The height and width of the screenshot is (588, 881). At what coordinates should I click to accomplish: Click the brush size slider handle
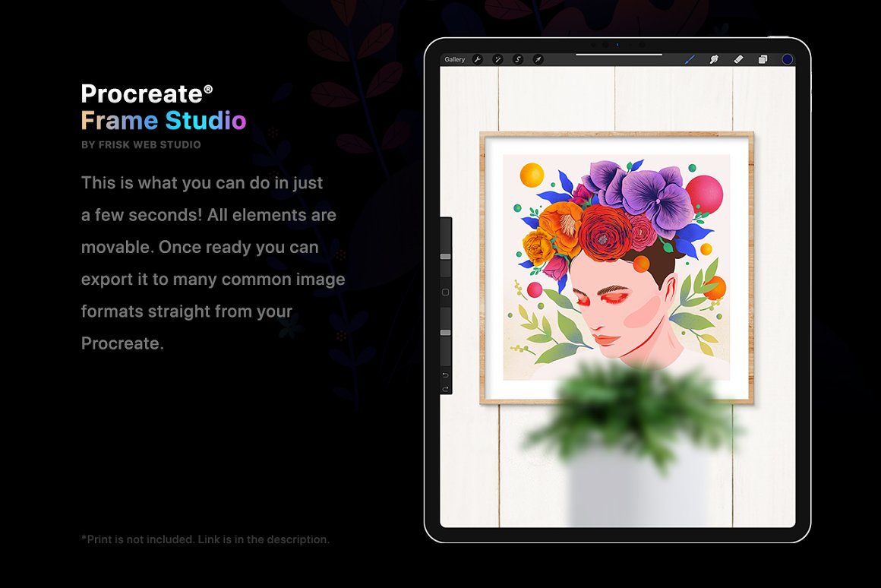446,257
